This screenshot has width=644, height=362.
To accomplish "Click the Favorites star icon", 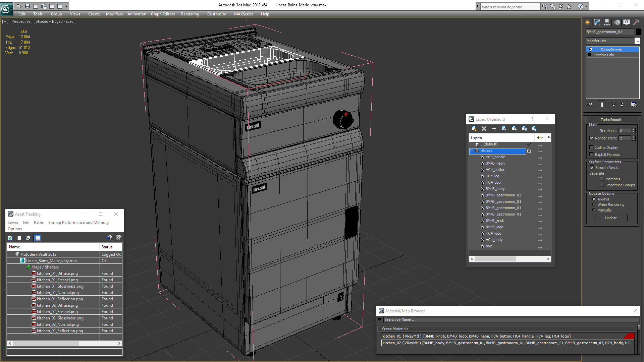I will click(x=569, y=6).
